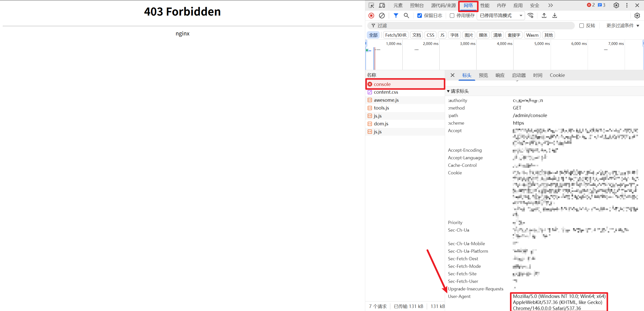
Task: Enable the 停用缓存 checkbox
Action: tap(452, 16)
